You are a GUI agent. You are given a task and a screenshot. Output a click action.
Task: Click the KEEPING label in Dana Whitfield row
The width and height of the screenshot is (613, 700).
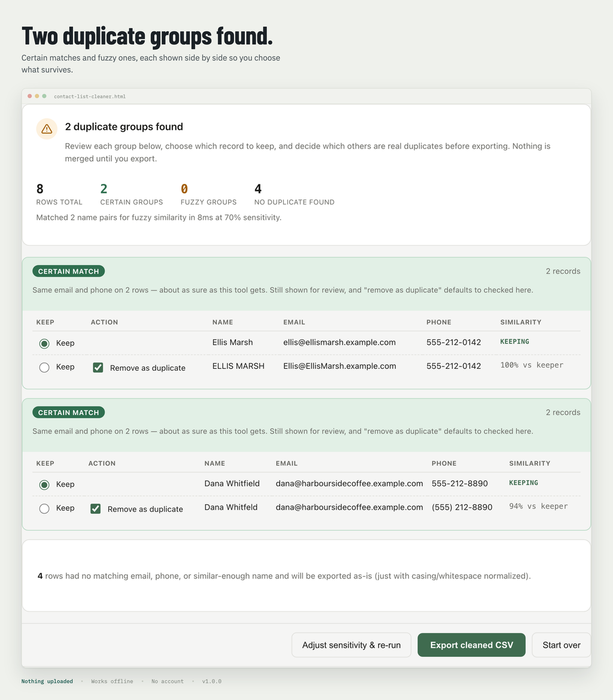[523, 483]
